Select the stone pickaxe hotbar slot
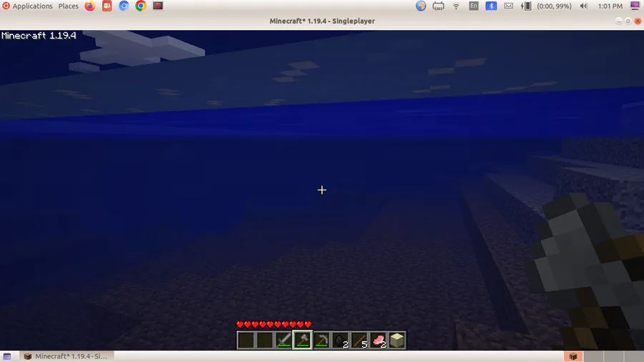644x362 pixels. [x=321, y=341]
